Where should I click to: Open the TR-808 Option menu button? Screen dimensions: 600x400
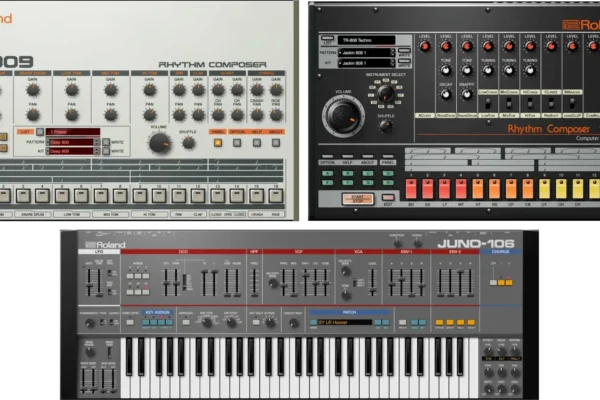pyautogui.click(x=327, y=157)
